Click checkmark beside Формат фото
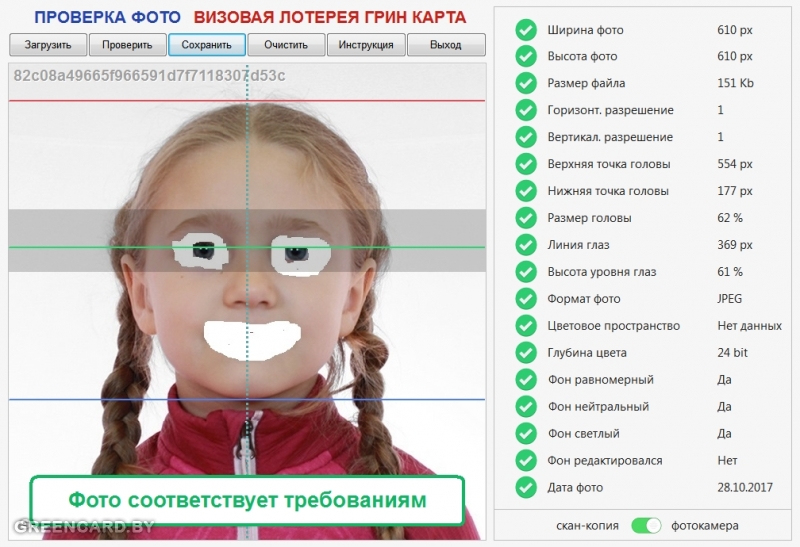Viewport: 800px width, 547px height. tap(526, 299)
